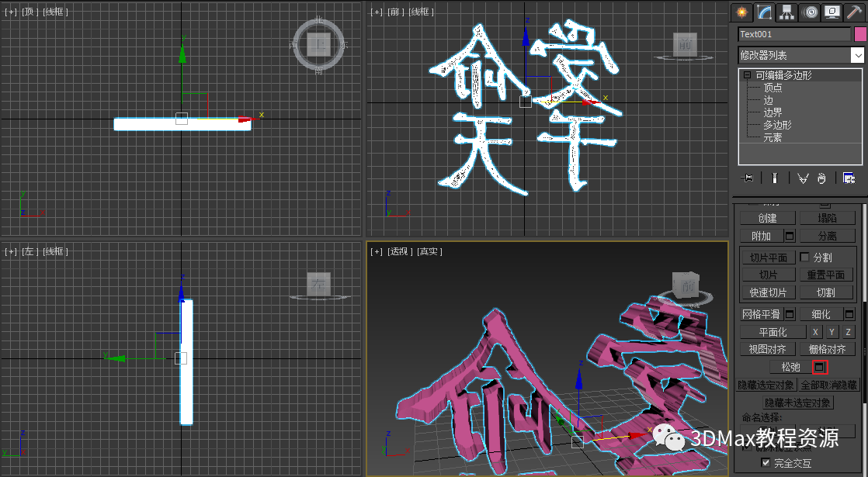
Task: Click Remove Modifier icon below stack
Action: pyautogui.click(x=821, y=178)
